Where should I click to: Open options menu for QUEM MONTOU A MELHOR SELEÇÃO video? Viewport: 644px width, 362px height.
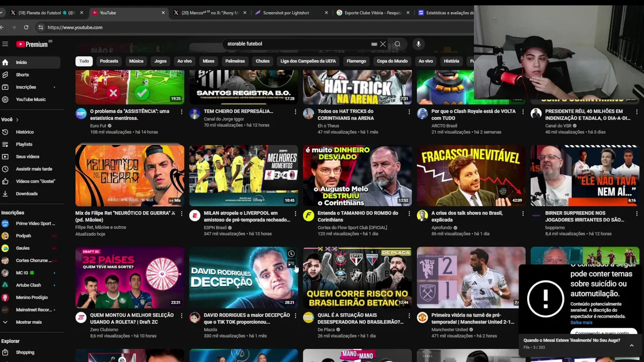182,316
